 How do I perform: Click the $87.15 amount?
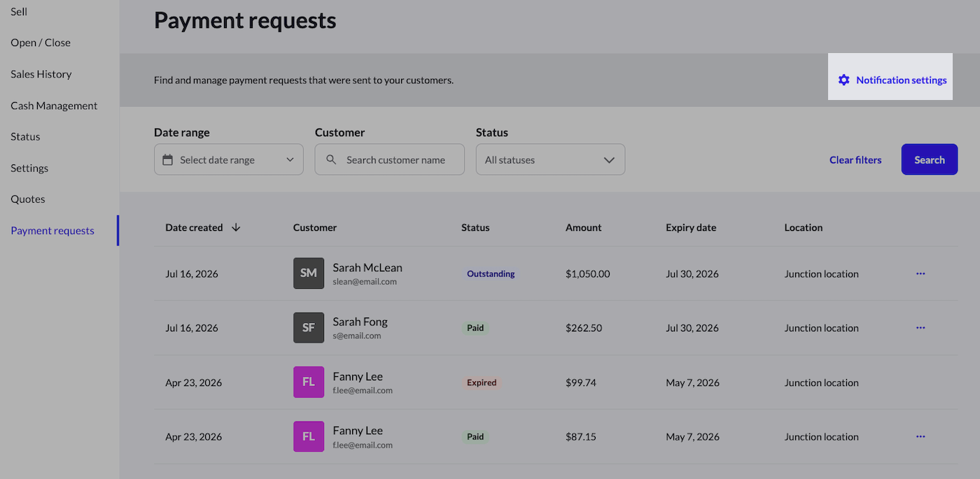(x=581, y=436)
